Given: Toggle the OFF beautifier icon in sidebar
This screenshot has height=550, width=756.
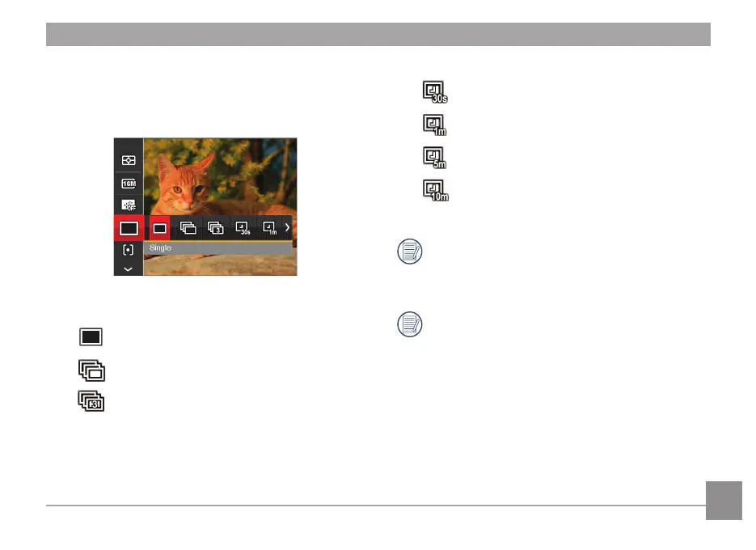Looking at the screenshot, I should click(x=129, y=205).
